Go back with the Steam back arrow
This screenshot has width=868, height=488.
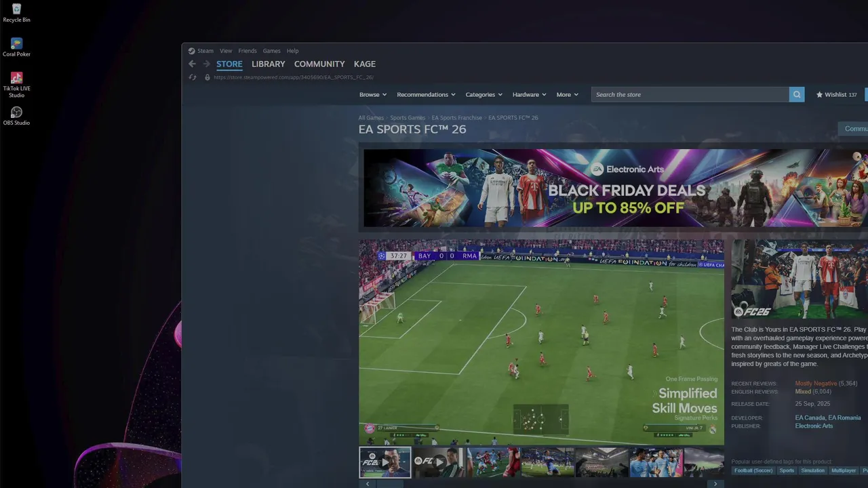[x=192, y=64]
